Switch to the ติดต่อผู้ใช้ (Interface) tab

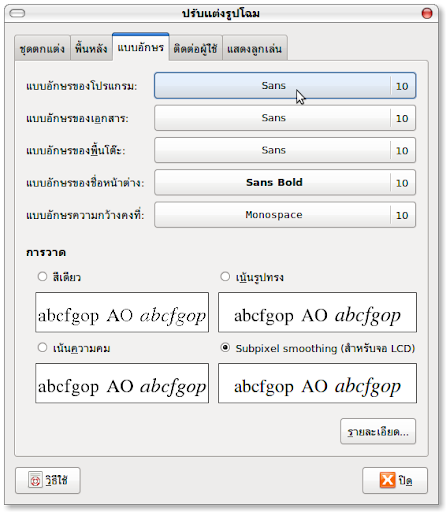(x=195, y=49)
